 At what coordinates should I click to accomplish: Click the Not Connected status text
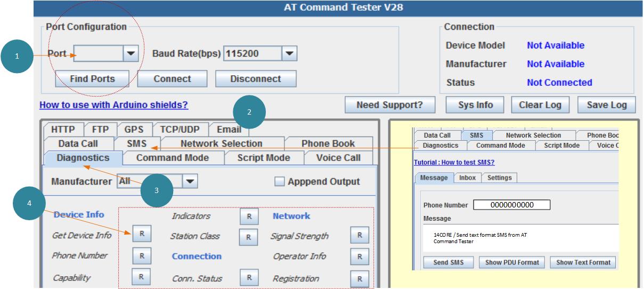coord(559,83)
